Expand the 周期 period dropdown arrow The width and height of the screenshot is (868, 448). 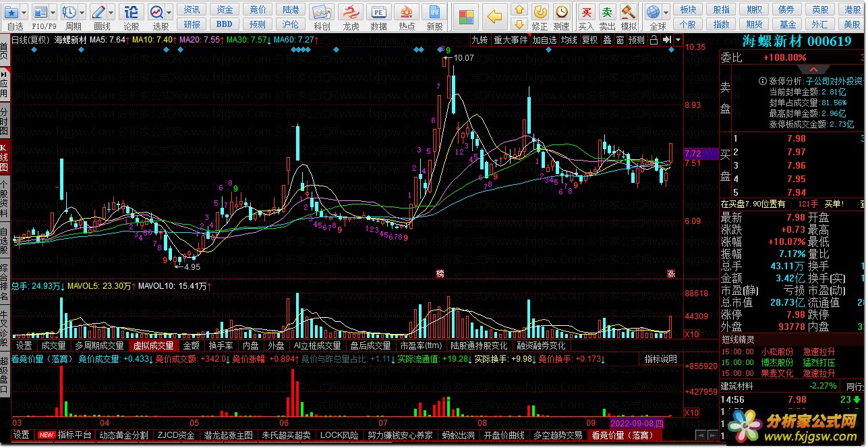point(82,12)
